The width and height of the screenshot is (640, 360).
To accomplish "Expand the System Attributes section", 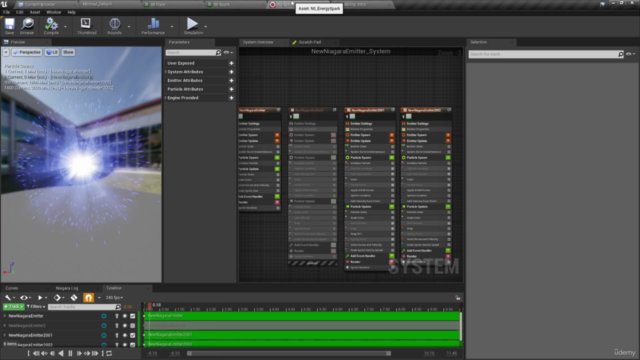I will pos(166,72).
